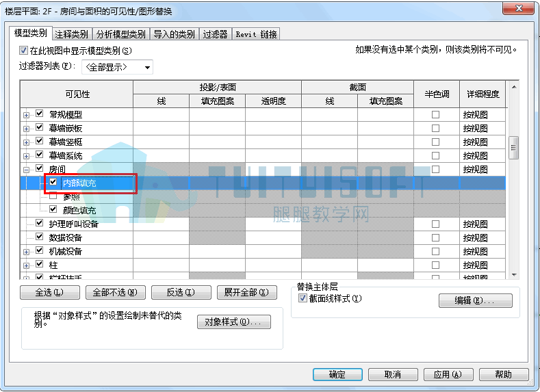Toggle visibility of 数据设备

click(40, 237)
